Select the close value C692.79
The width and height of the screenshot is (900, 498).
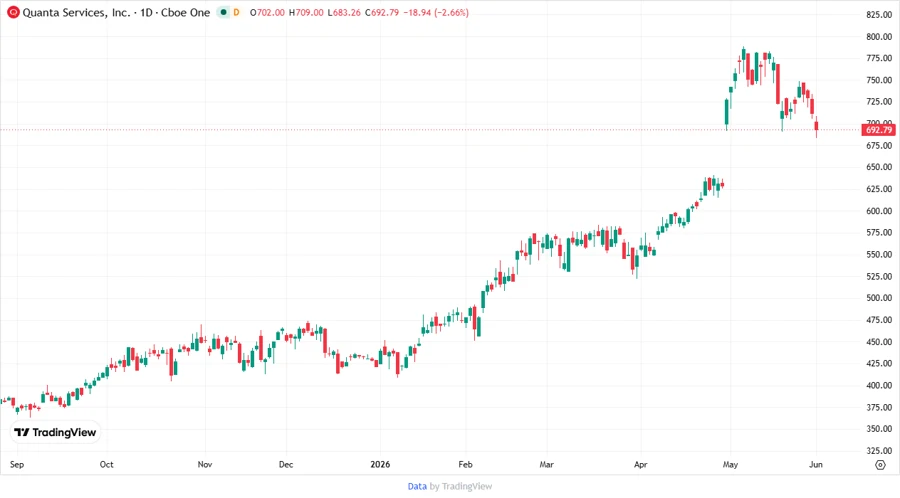click(x=381, y=12)
